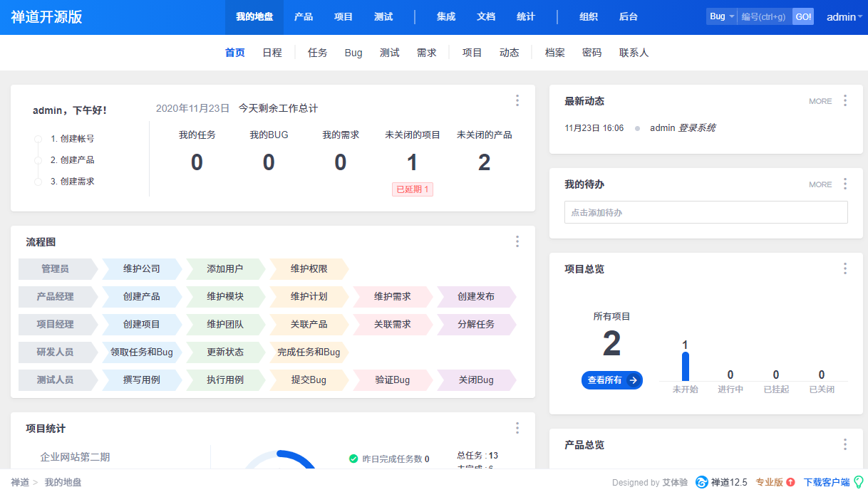Click the 专业版 footer link
868x497 pixels.
click(x=770, y=482)
